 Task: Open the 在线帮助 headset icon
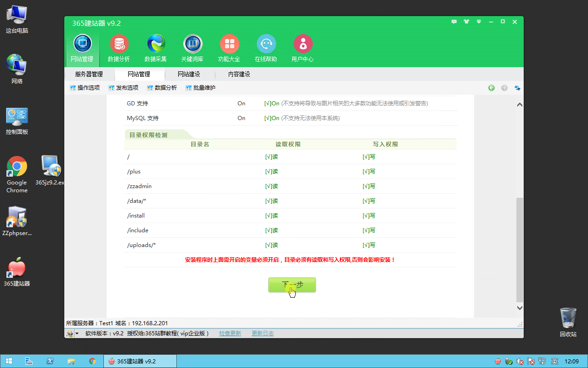coord(266,48)
